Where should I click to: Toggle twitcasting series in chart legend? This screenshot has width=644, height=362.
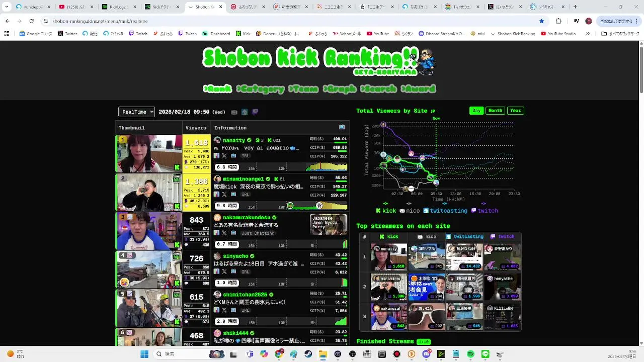(x=445, y=211)
